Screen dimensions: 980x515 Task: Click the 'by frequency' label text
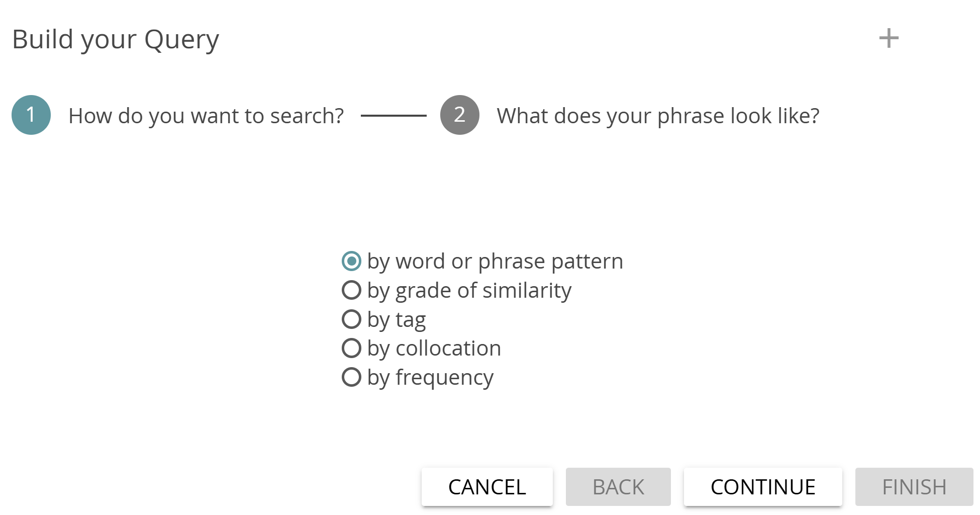(430, 377)
